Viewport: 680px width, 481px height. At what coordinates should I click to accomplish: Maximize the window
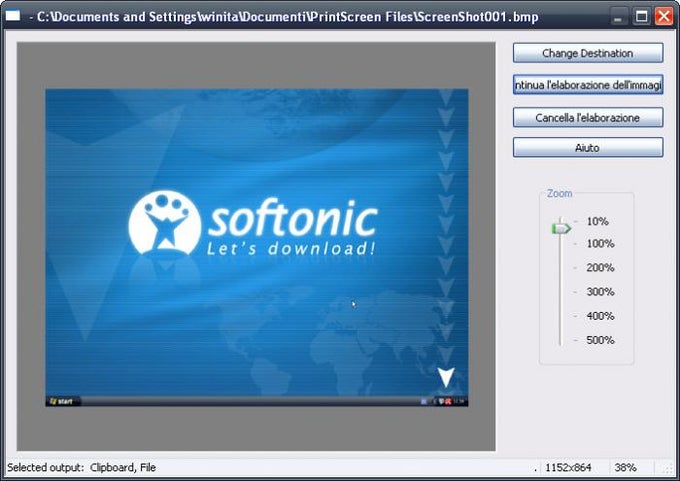[x=641, y=16]
